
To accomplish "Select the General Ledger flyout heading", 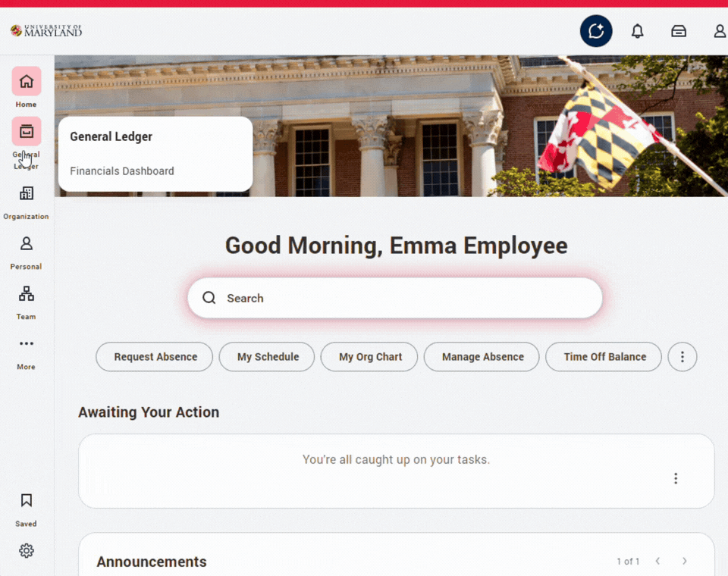I will (x=111, y=136).
